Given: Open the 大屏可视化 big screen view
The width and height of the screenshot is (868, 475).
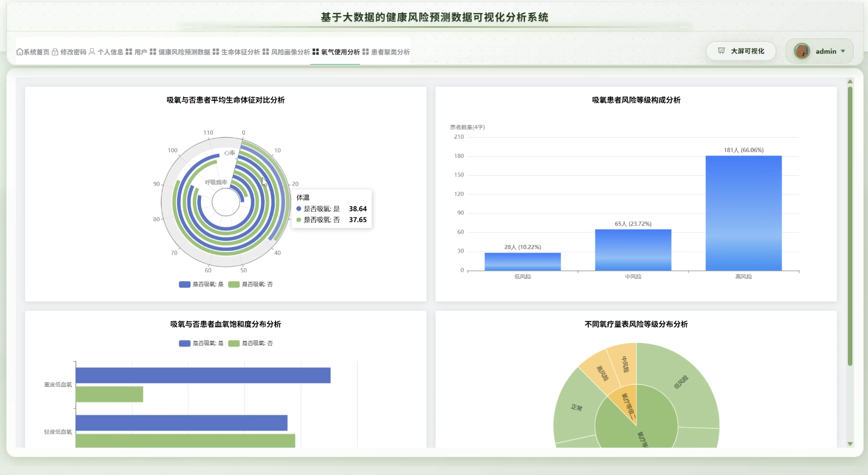Looking at the screenshot, I should (741, 51).
